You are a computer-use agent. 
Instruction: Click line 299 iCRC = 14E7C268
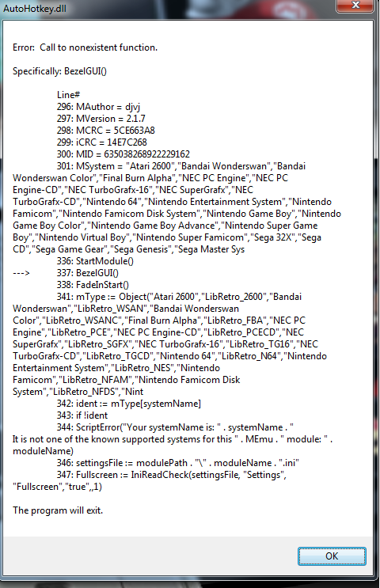coord(101,142)
